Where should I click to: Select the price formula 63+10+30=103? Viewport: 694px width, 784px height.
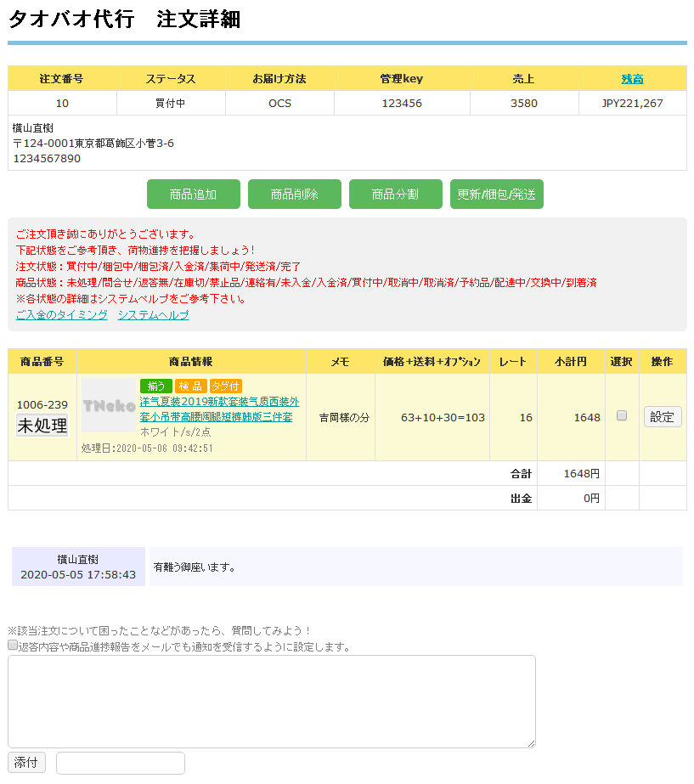443,418
